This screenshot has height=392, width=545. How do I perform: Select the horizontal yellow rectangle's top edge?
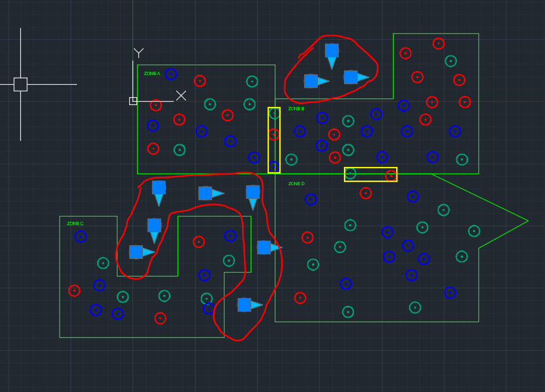tap(371, 168)
